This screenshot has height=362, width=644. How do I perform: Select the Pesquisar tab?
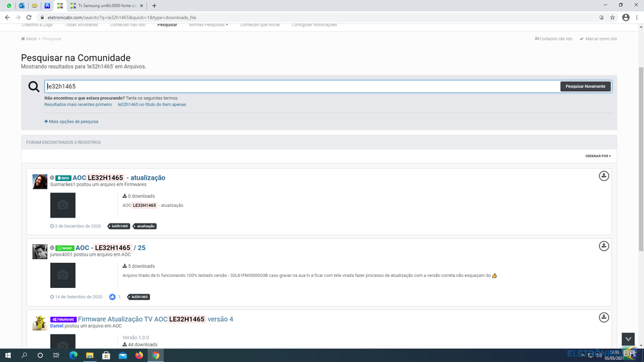(167, 25)
